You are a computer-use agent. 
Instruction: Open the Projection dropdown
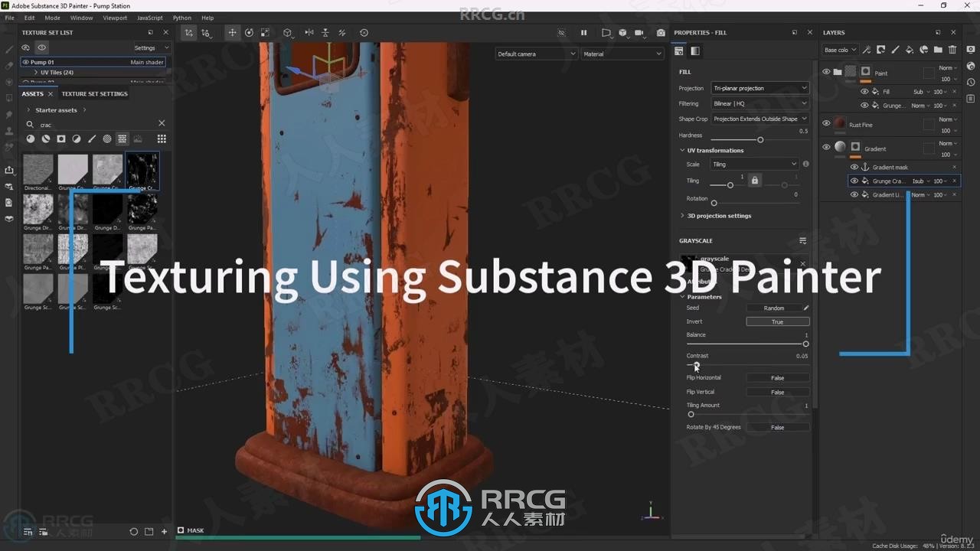[x=759, y=88]
